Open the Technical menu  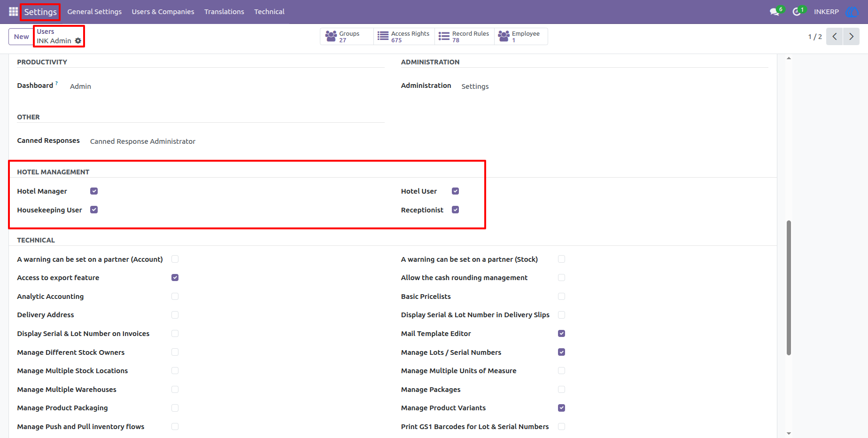point(269,12)
